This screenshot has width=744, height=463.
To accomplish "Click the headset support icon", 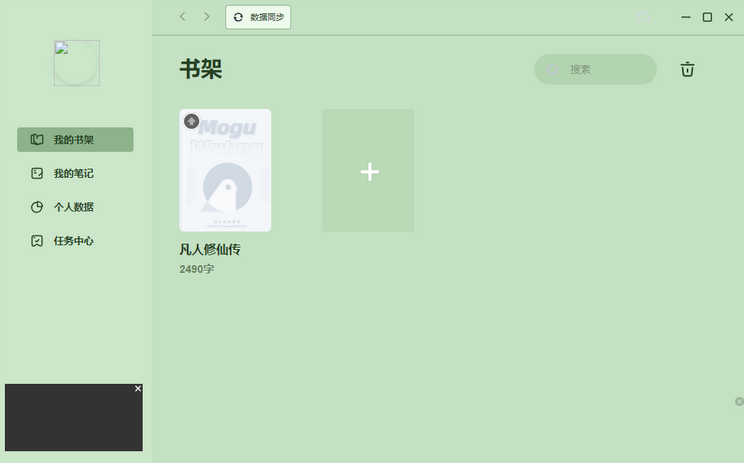I will [643, 17].
